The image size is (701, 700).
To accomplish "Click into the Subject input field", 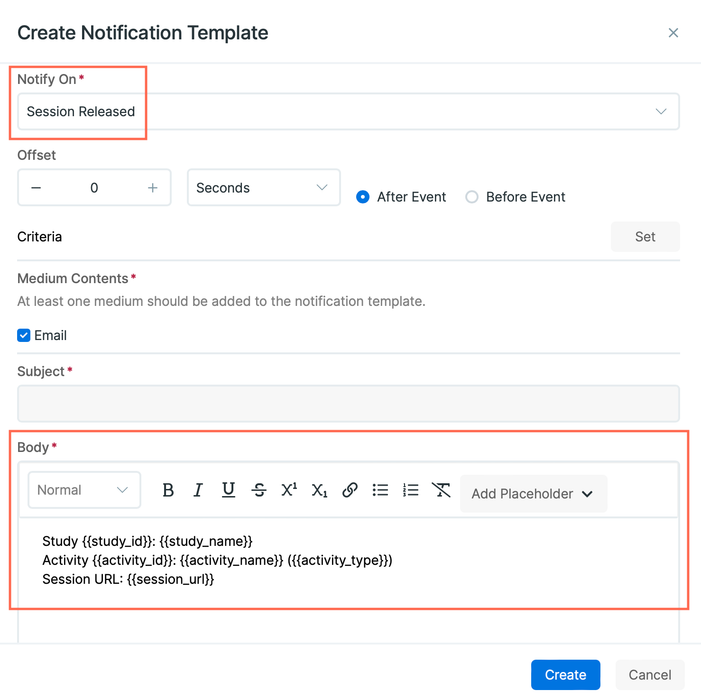I will (x=348, y=404).
